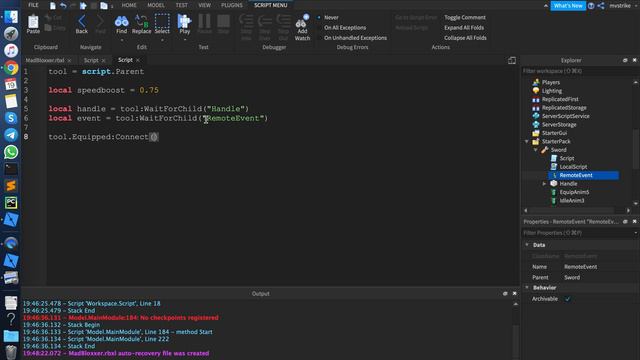
Task: Open the FILE menu
Action: point(33,5)
